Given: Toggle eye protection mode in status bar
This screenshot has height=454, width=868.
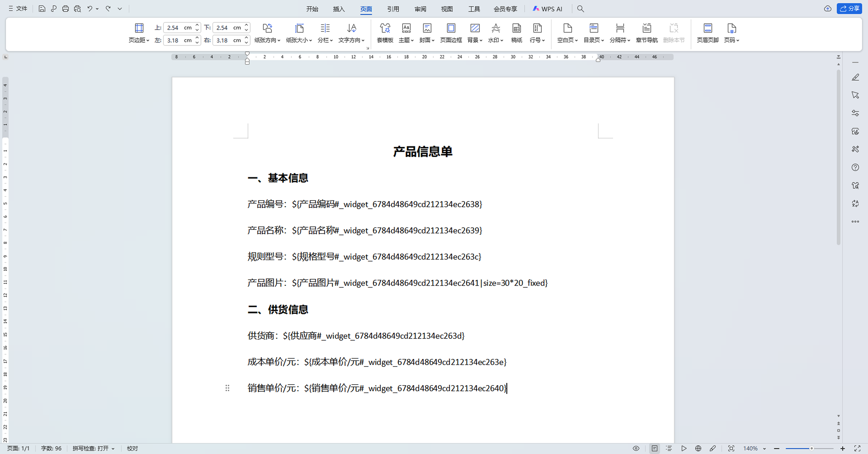Looking at the screenshot, I should (x=636, y=448).
